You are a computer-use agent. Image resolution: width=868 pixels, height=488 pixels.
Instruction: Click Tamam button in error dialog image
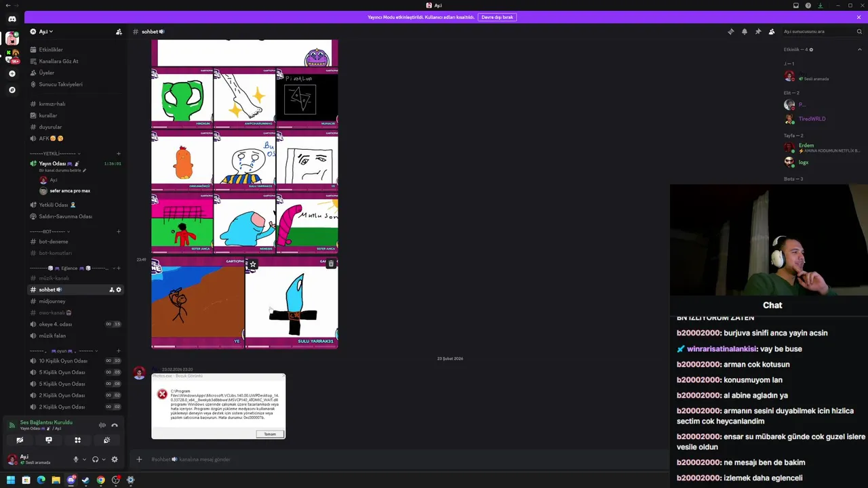(x=270, y=434)
